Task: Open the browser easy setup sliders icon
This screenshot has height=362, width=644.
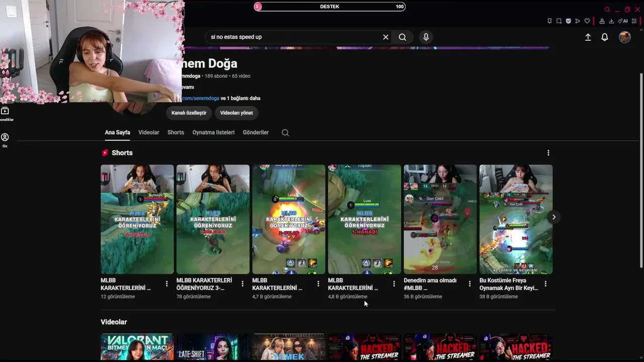Action: pos(634,21)
